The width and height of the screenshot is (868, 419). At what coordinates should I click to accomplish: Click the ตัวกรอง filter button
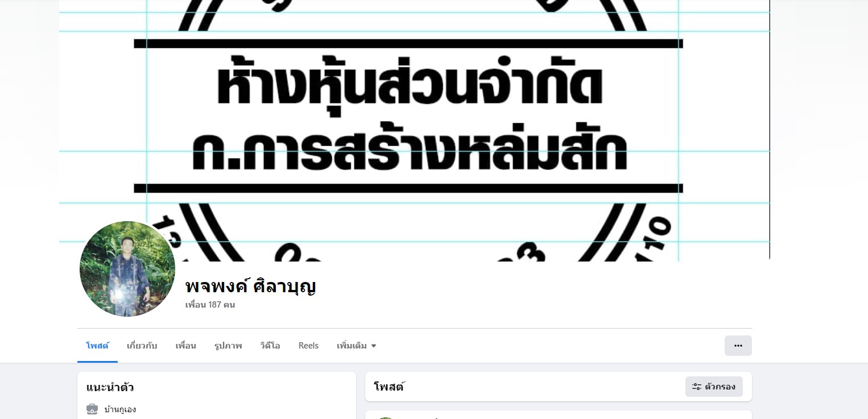click(x=714, y=387)
